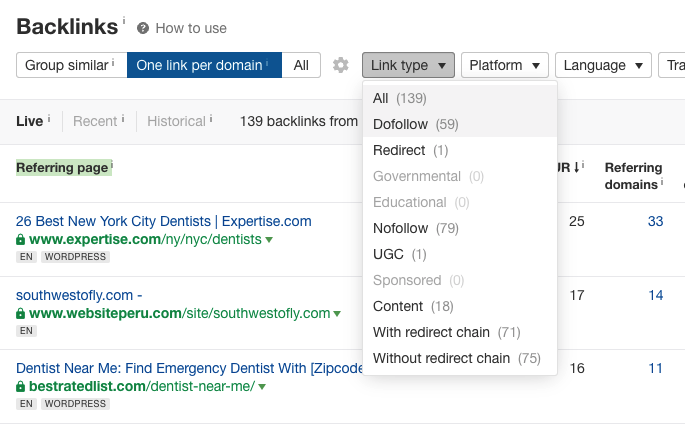Open 26 Best New York City Dentists link
This screenshot has height=427, width=685.
click(x=164, y=221)
